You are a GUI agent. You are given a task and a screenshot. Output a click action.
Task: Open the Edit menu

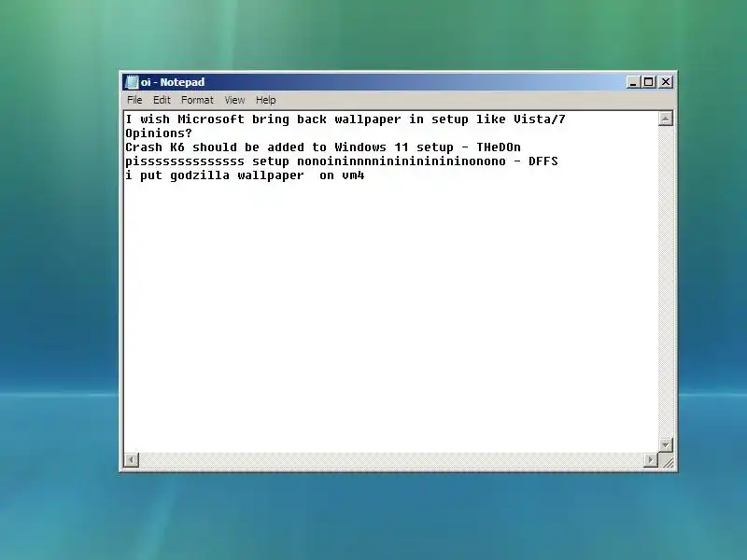tap(162, 100)
